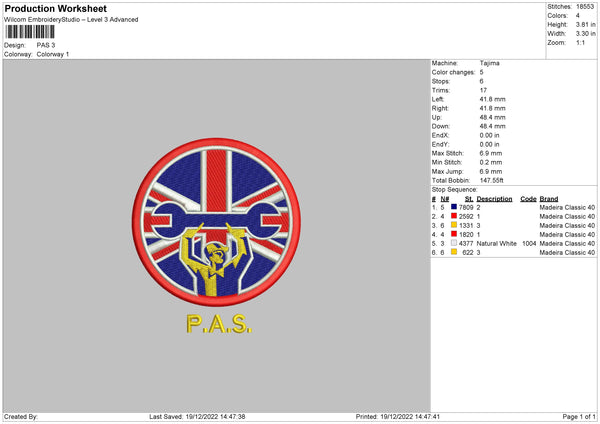Viewport: 600px width, 424px height.
Task: Click stitch count 1820 in row 4
Action: click(466, 235)
